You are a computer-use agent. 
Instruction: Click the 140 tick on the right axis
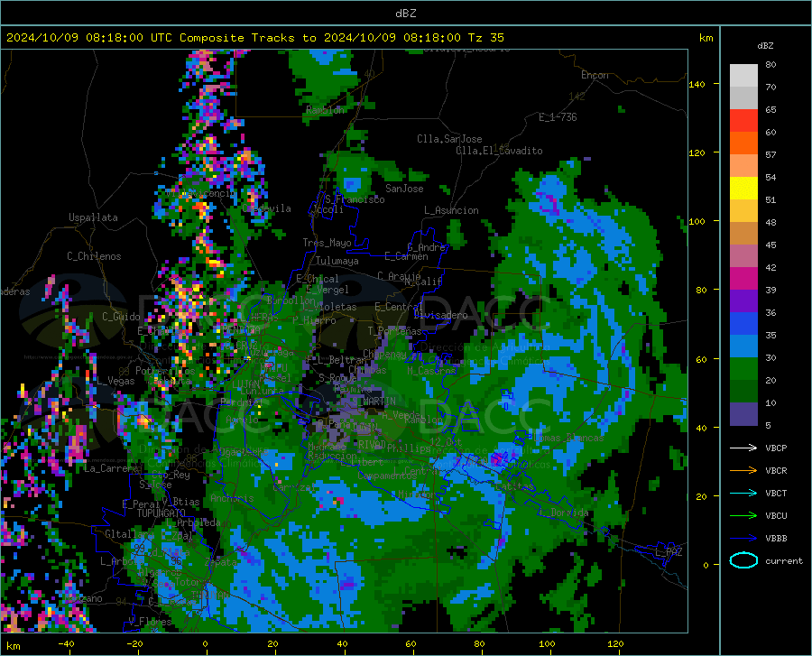(x=697, y=84)
